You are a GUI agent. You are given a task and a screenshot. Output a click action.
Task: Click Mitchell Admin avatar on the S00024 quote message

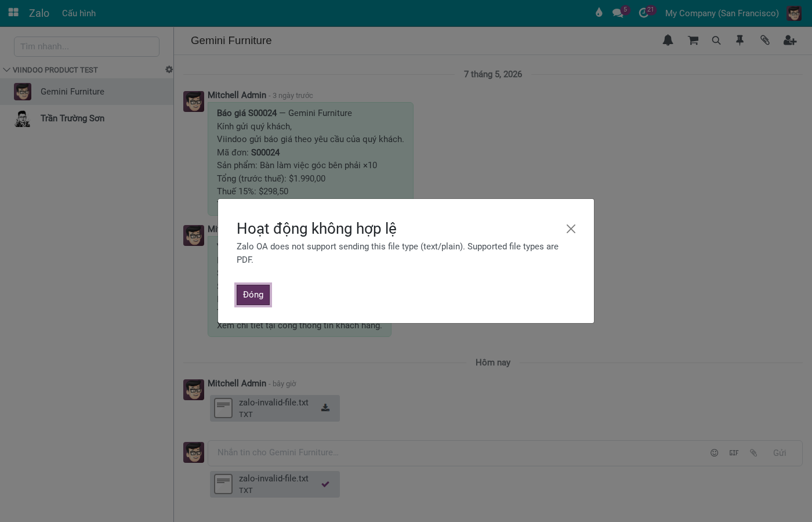point(194,101)
